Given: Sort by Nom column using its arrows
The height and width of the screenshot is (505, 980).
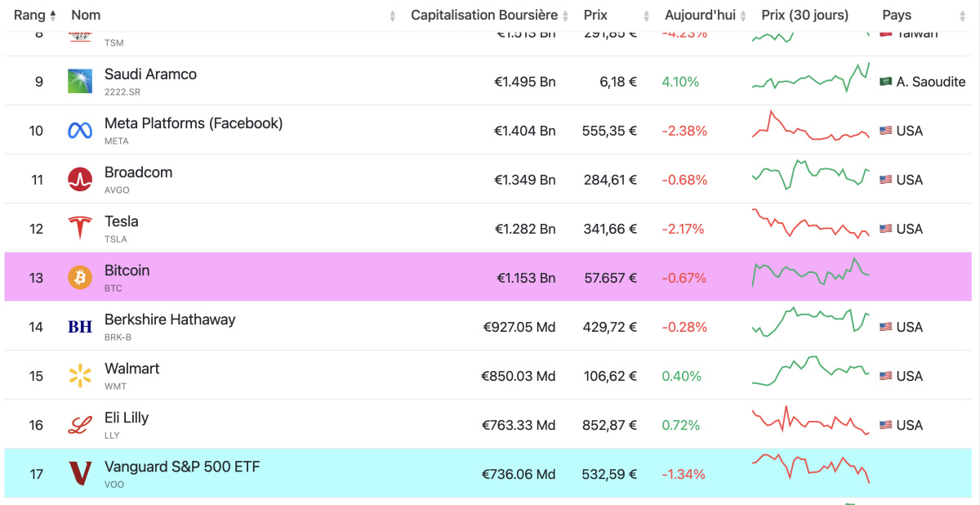Looking at the screenshot, I should [393, 16].
